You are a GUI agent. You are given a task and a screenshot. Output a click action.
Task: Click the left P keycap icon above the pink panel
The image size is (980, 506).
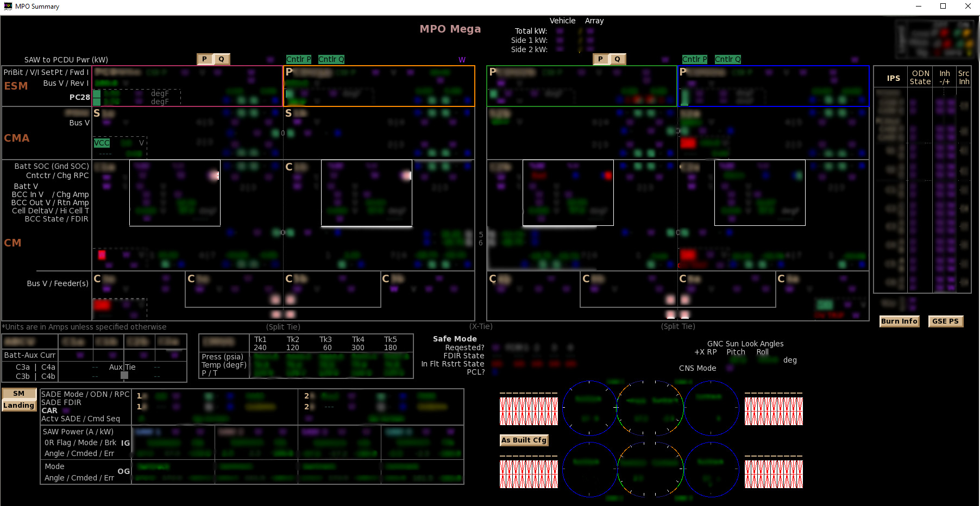[204, 59]
